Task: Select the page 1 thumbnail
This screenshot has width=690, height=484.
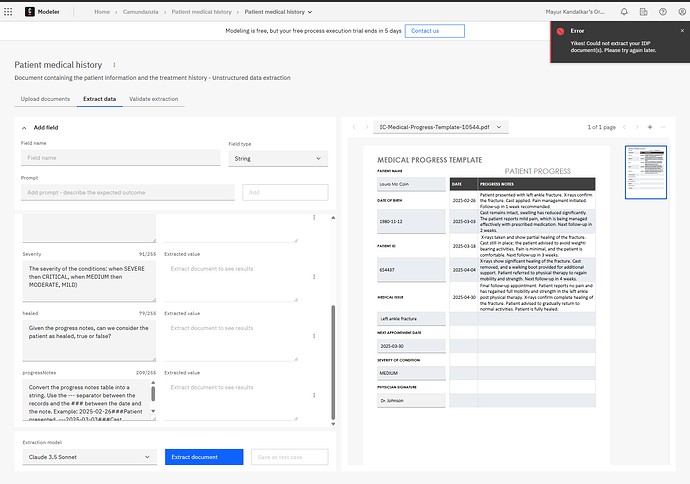Action: click(646, 172)
